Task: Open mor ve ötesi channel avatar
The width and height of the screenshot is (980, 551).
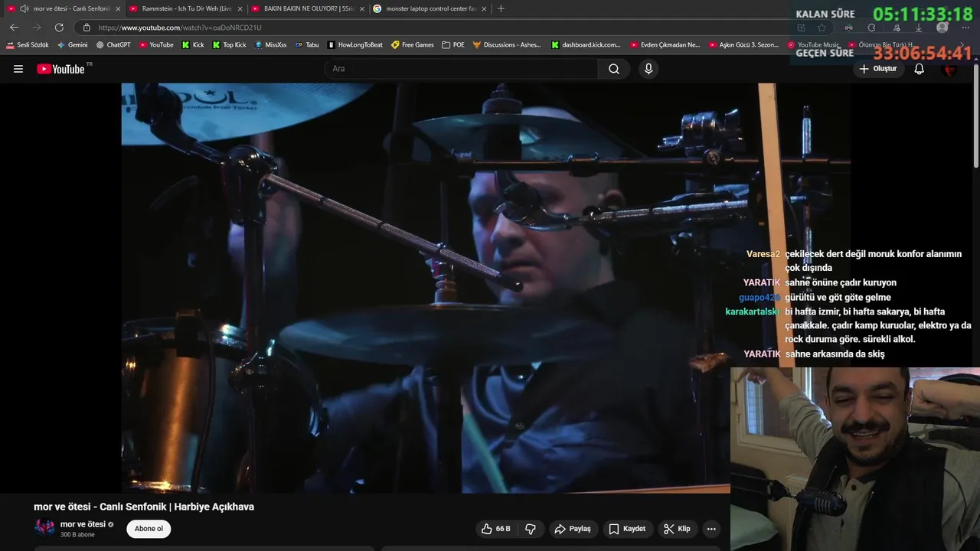Action: 44,528
